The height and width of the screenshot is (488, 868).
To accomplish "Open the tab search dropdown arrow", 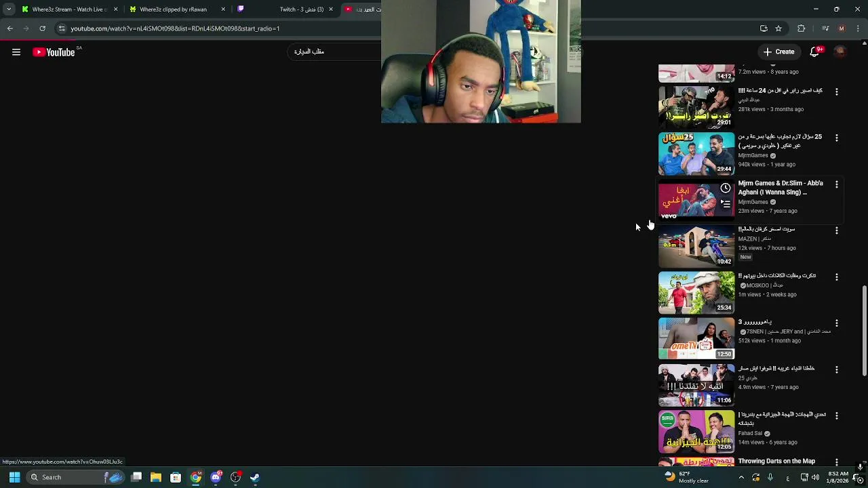I will coord(9,9).
